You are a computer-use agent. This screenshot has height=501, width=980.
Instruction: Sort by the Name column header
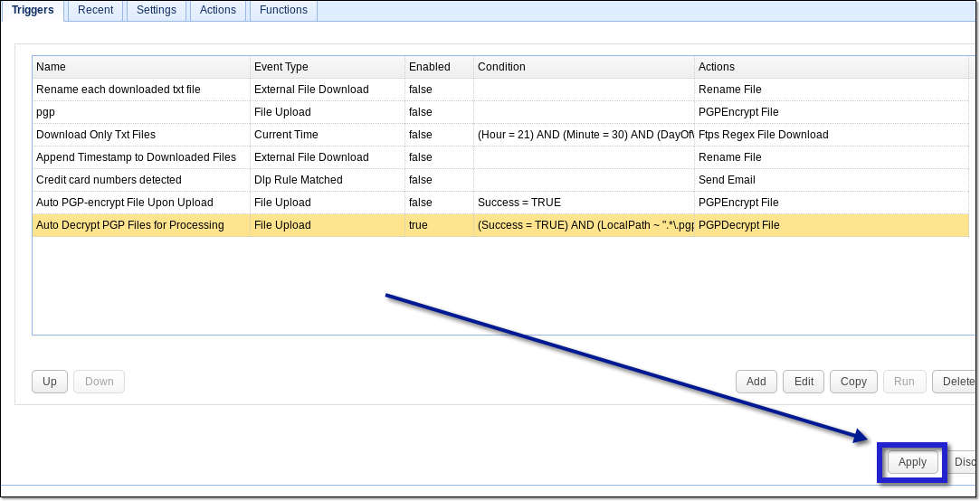[x=140, y=67]
